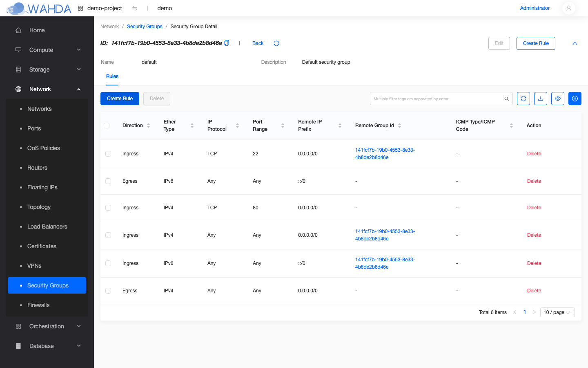Click the search magnifier icon in the filter box

click(x=506, y=99)
